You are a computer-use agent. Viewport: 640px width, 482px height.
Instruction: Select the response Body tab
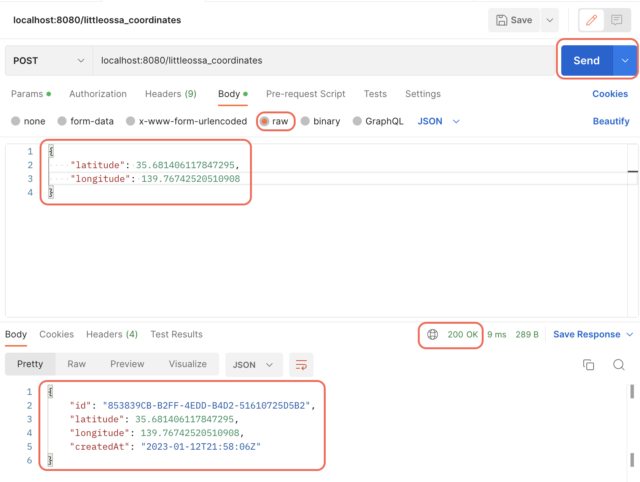pos(16,334)
